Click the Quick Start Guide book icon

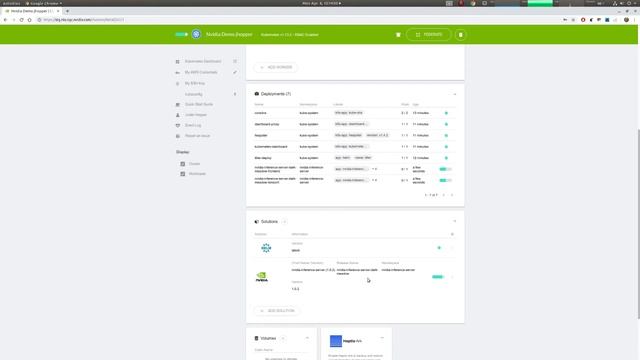tap(178, 104)
